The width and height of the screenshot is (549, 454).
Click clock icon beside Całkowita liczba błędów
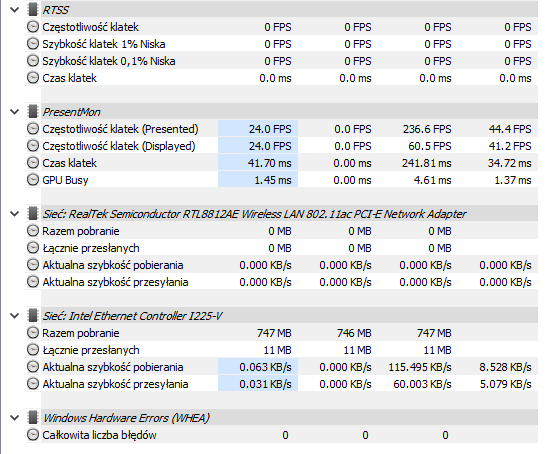pyautogui.click(x=33, y=435)
